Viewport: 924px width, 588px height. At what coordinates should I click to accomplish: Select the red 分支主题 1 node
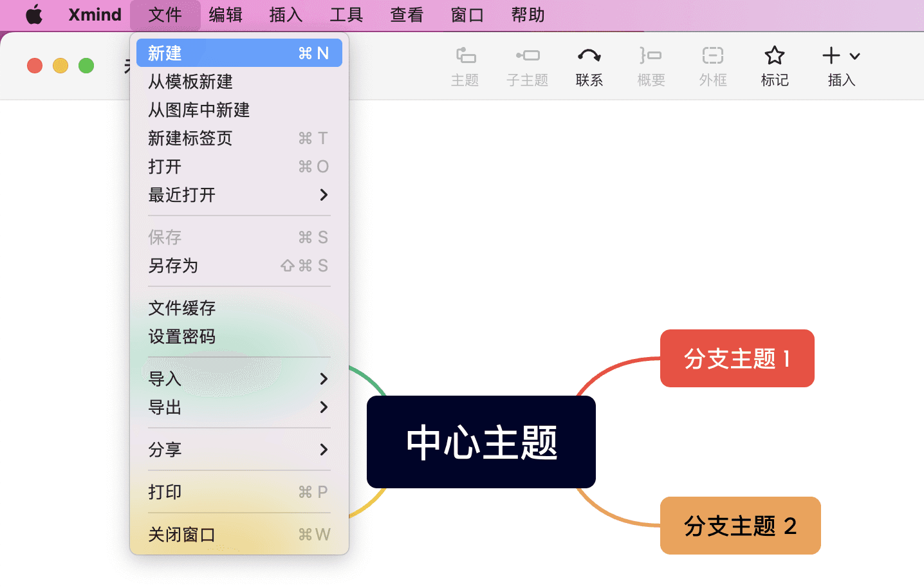click(x=737, y=358)
